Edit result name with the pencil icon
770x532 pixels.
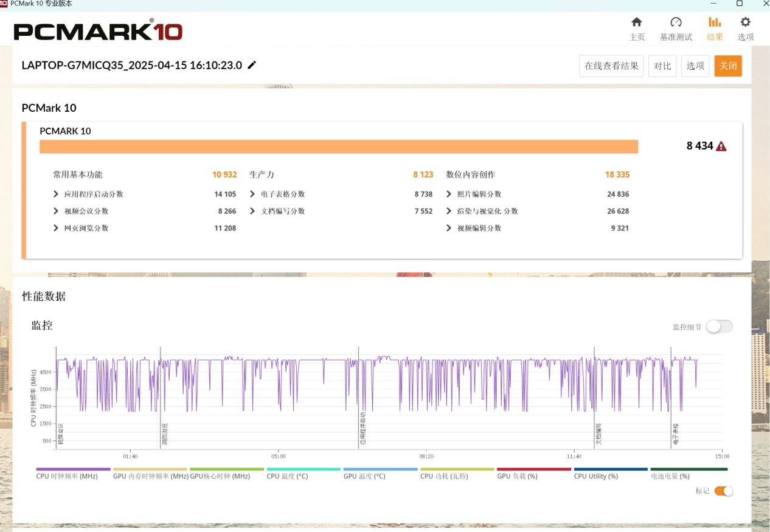coord(252,65)
